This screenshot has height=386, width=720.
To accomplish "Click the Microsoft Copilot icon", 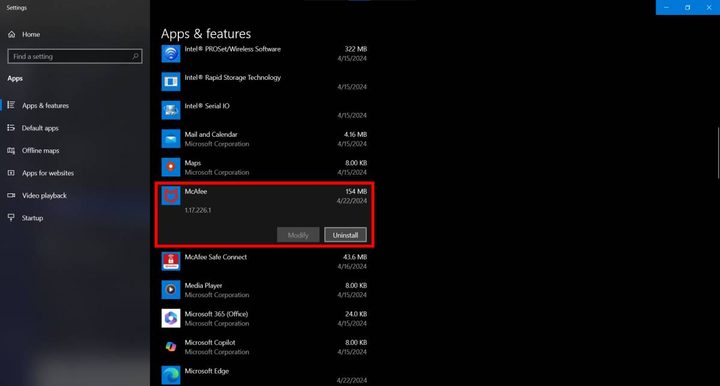I will (171, 347).
